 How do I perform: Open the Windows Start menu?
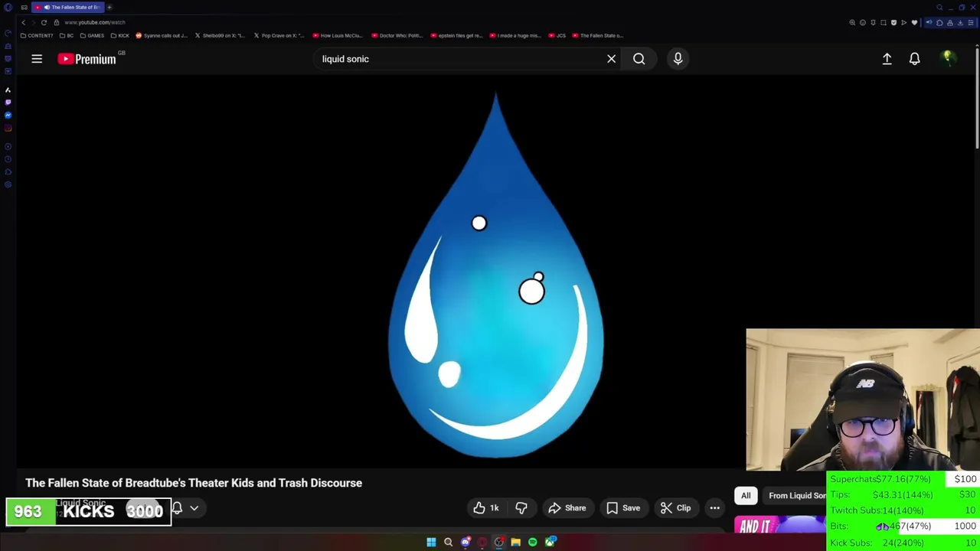[x=431, y=542]
